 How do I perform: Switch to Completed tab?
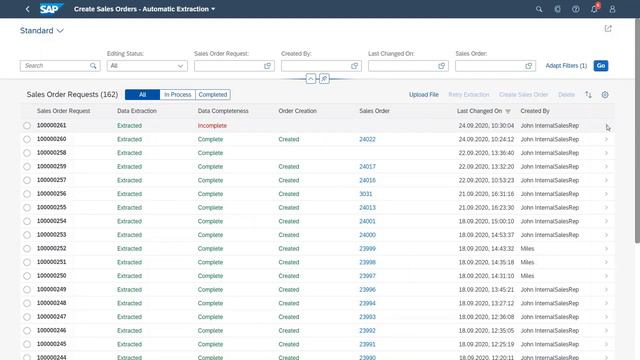click(213, 95)
